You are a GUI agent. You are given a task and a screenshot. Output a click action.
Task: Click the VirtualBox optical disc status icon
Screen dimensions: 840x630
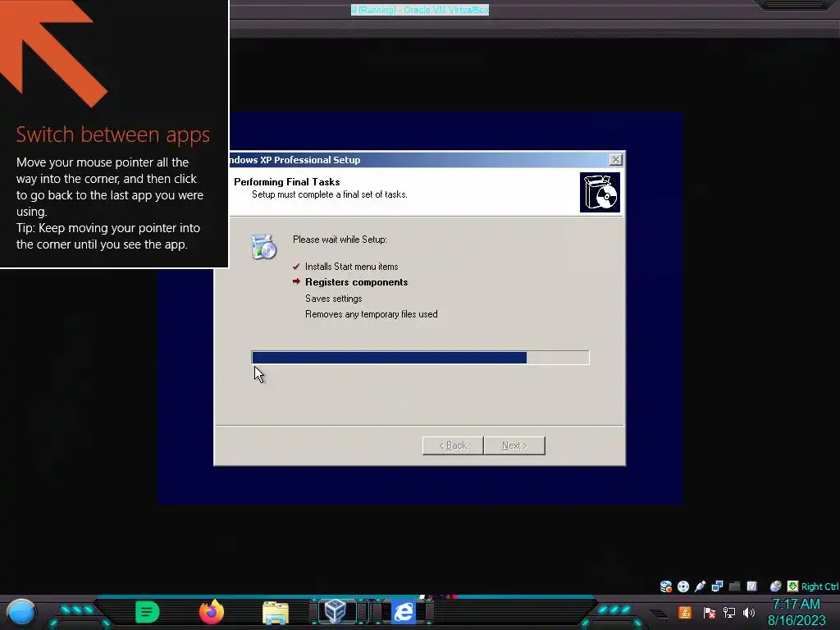pyautogui.click(x=683, y=587)
